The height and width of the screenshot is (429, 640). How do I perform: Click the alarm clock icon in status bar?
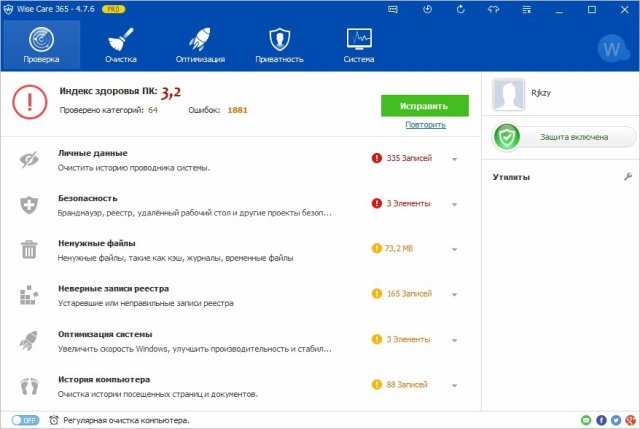(x=52, y=420)
